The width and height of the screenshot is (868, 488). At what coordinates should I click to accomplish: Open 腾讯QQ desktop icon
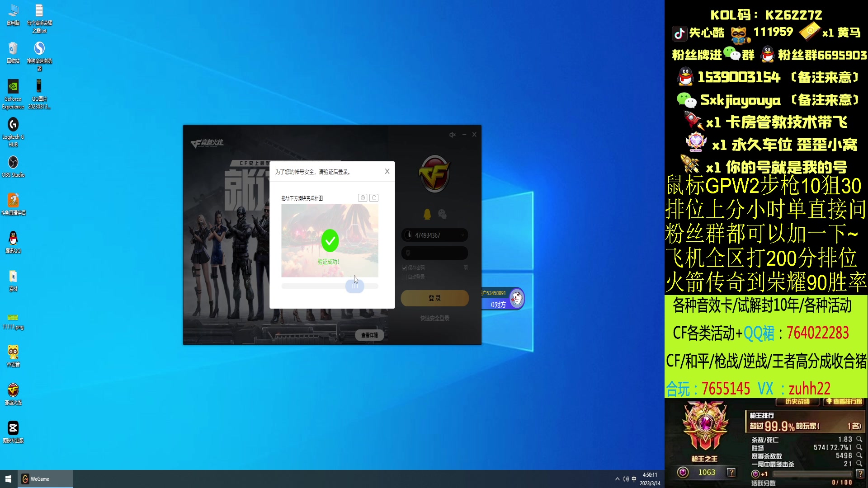13,243
